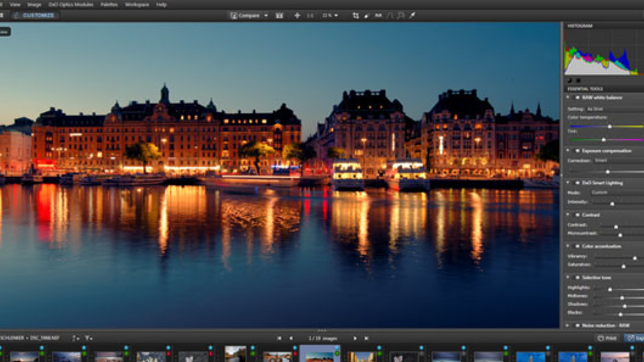Image resolution: width=644 pixels, height=362 pixels.
Task: Set zoom to 1:1
Action: tap(310, 16)
